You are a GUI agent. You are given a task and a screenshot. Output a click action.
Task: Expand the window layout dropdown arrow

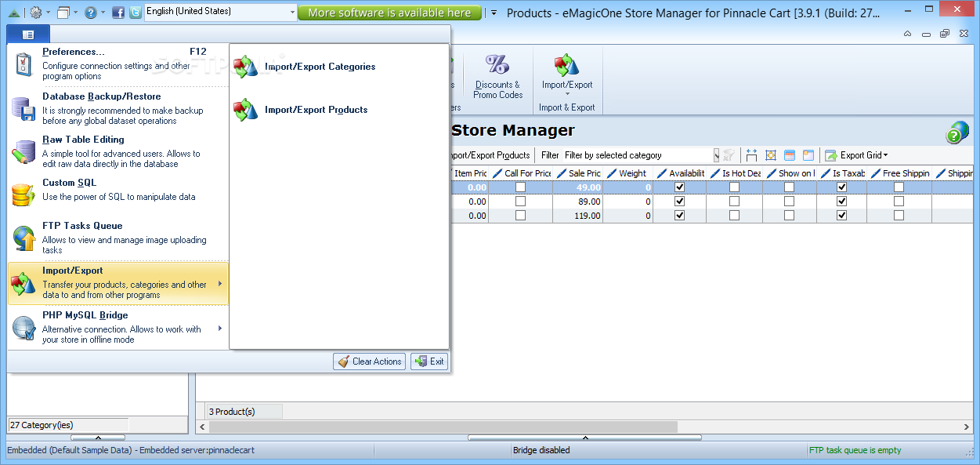(x=76, y=13)
